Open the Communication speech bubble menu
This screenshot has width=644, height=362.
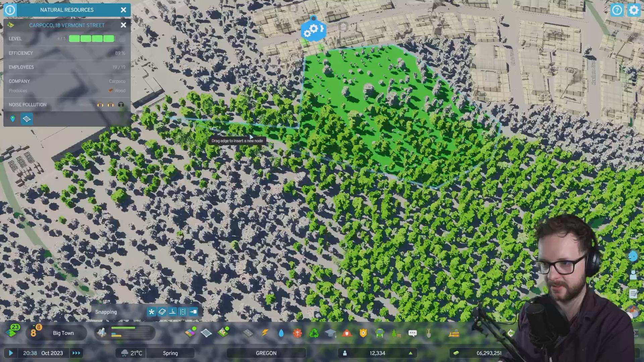(413, 333)
